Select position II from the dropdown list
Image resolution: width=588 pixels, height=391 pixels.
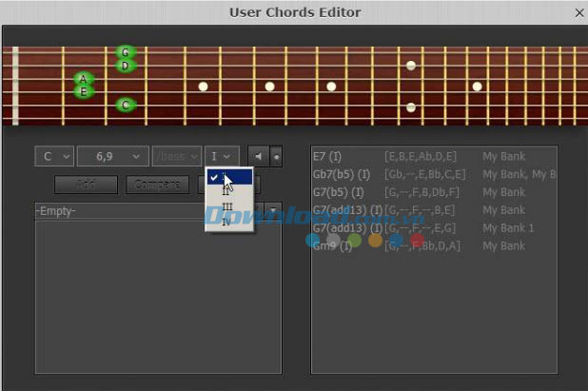[x=226, y=191]
